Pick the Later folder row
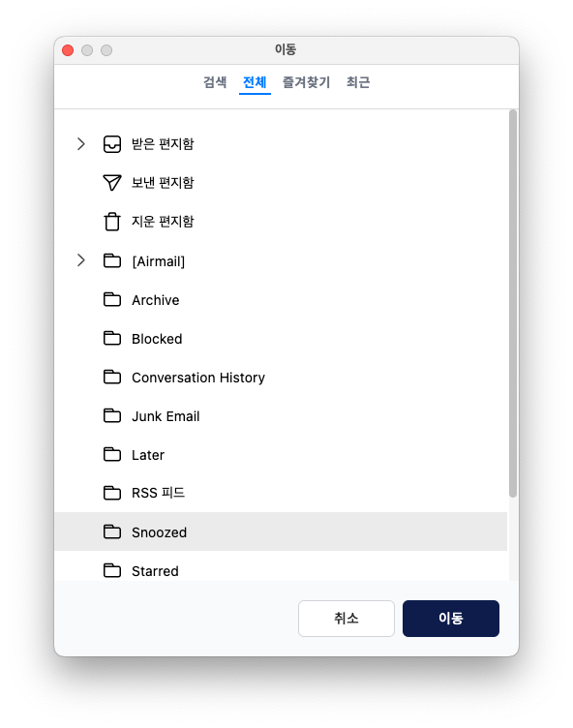The width and height of the screenshot is (573, 728). click(x=281, y=455)
